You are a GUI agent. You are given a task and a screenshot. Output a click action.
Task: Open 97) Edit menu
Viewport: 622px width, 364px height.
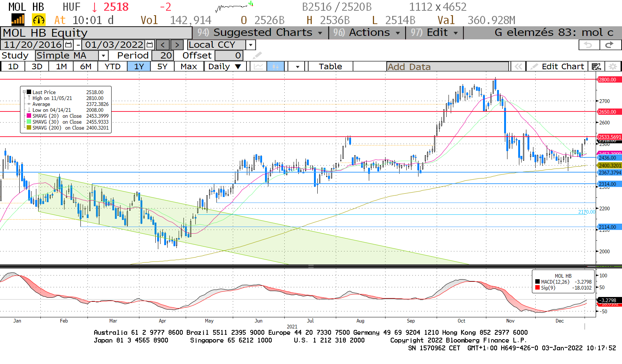(434, 33)
